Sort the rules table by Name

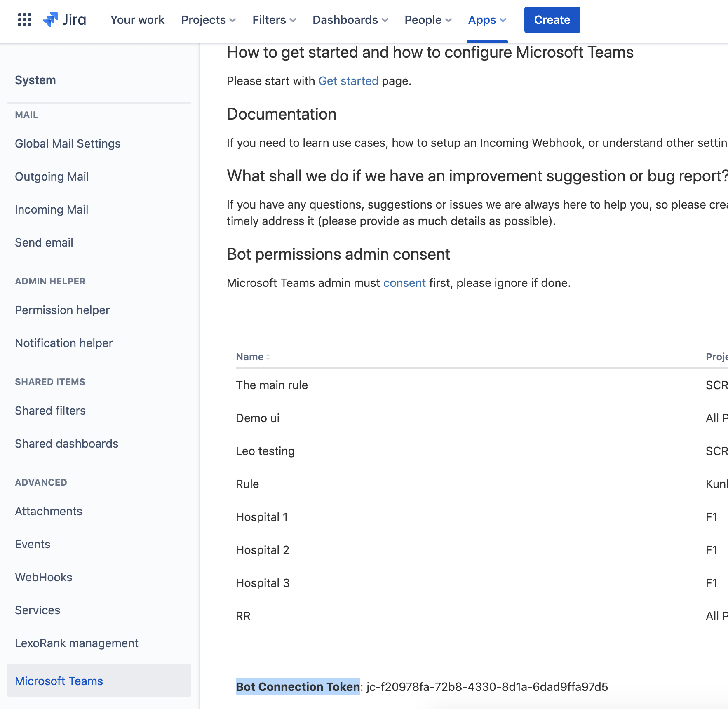pyautogui.click(x=252, y=357)
